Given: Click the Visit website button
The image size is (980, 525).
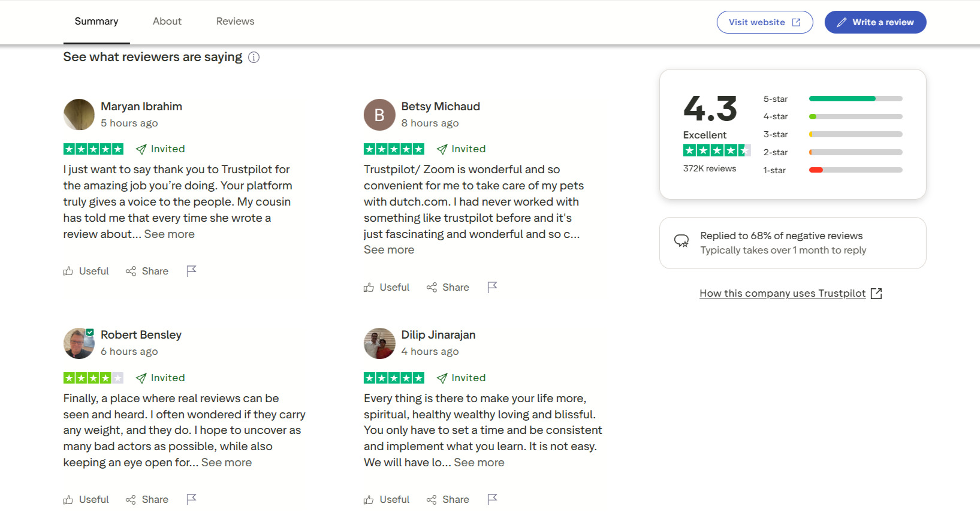Looking at the screenshot, I should pos(765,22).
